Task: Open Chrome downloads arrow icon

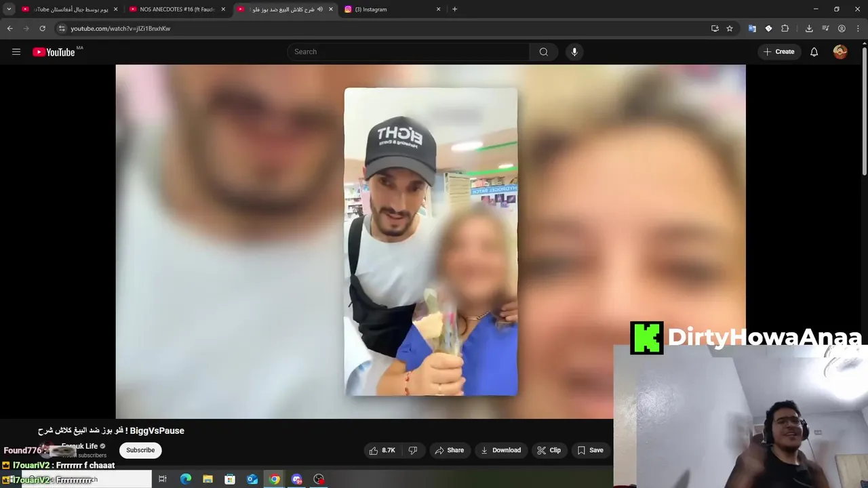Action: pyautogui.click(x=809, y=28)
